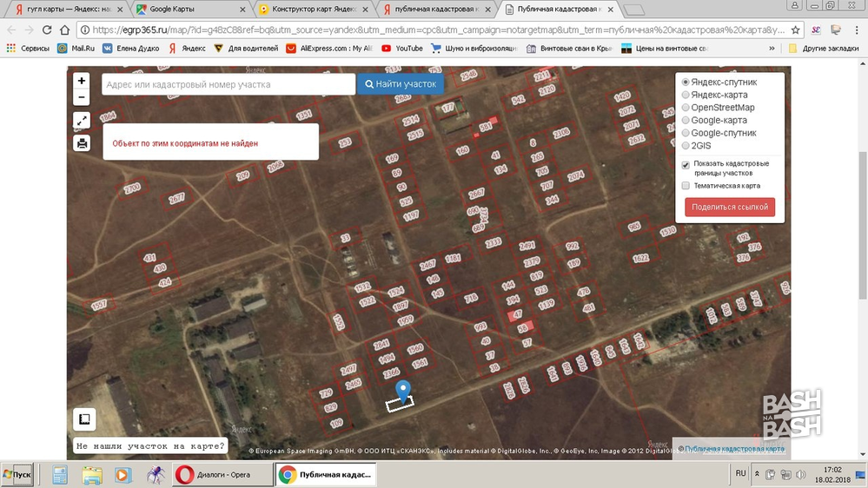The image size is (868, 488).
Task: Click cadastral parcel label 1557
Action: coord(98,305)
